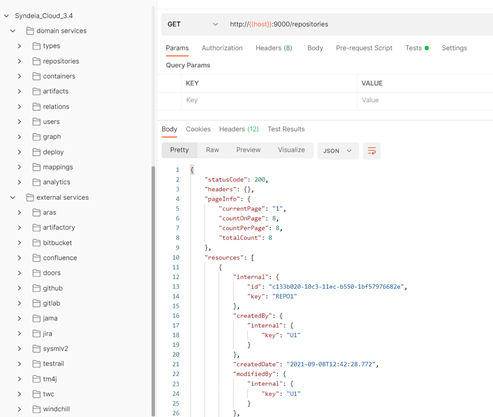Image resolution: width=493 pixels, height=417 pixels.
Task: Click the sidebar vertical scrollbar
Action: (153, 290)
